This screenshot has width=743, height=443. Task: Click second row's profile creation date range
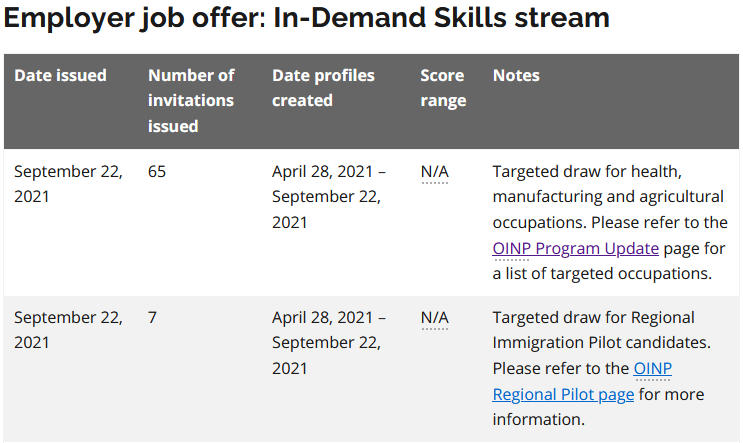329,343
